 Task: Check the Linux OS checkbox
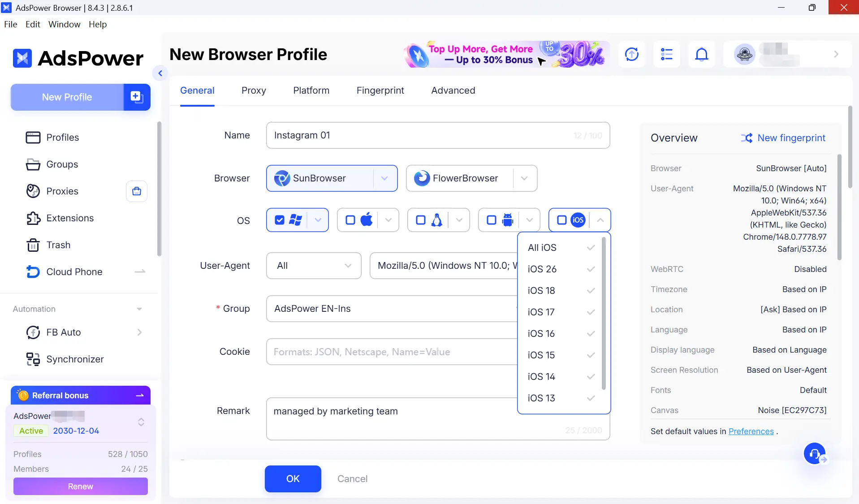[x=421, y=220]
